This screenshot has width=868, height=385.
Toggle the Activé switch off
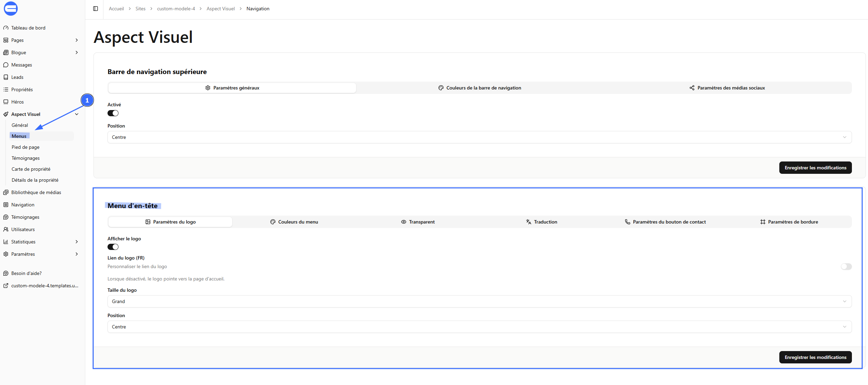click(113, 113)
